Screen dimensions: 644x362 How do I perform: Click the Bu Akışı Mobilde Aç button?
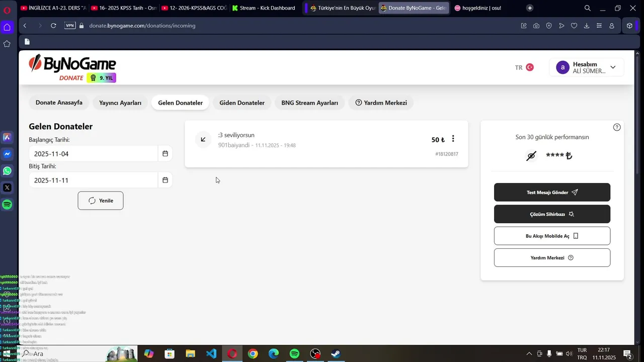click(552, 236)
